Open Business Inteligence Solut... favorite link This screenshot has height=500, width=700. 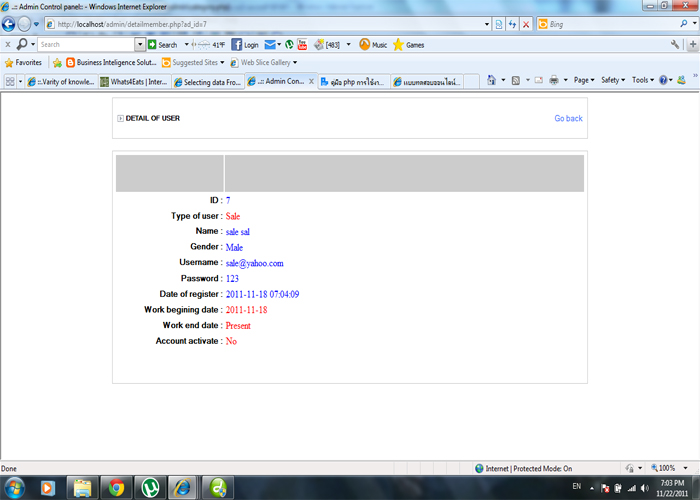click(x=111, y=62)
